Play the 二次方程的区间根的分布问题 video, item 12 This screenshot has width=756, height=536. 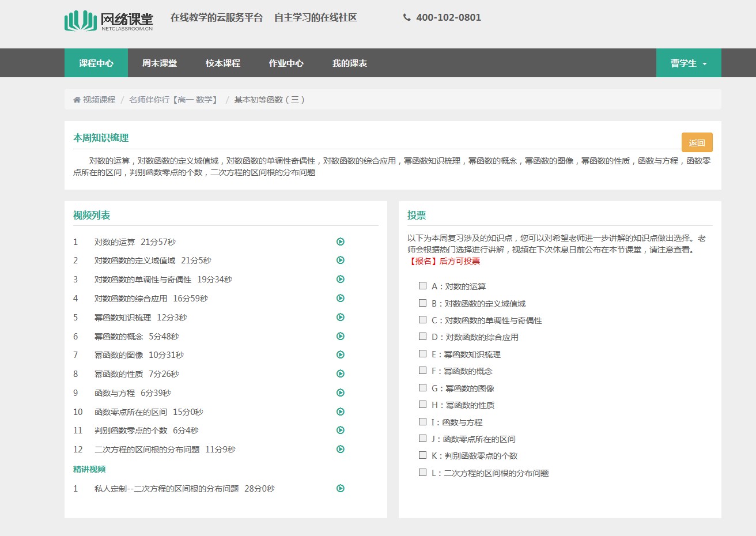tap(341, 450)
